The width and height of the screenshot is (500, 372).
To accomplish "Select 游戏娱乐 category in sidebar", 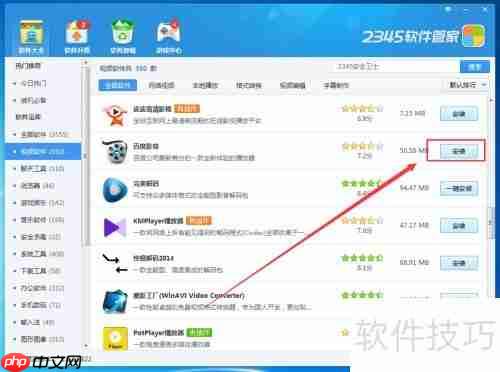I will (42, 203).
